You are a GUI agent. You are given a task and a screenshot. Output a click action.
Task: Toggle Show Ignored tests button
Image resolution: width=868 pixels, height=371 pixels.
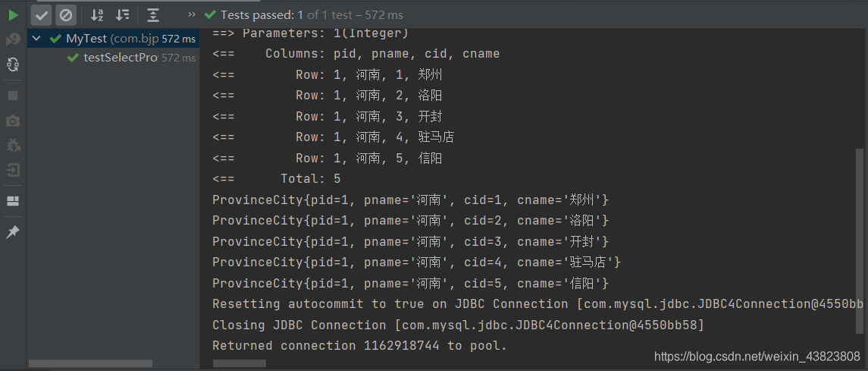tap(66, 14)
